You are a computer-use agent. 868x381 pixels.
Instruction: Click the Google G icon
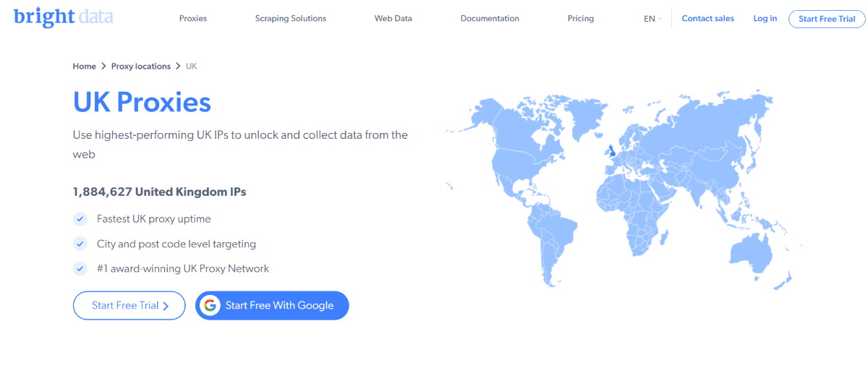pos(210,305)
